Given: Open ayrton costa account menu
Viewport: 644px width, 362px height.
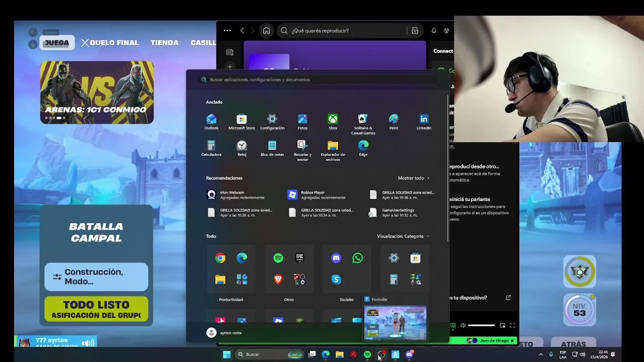Looking at the screenshot, I should tap(224, 333).
